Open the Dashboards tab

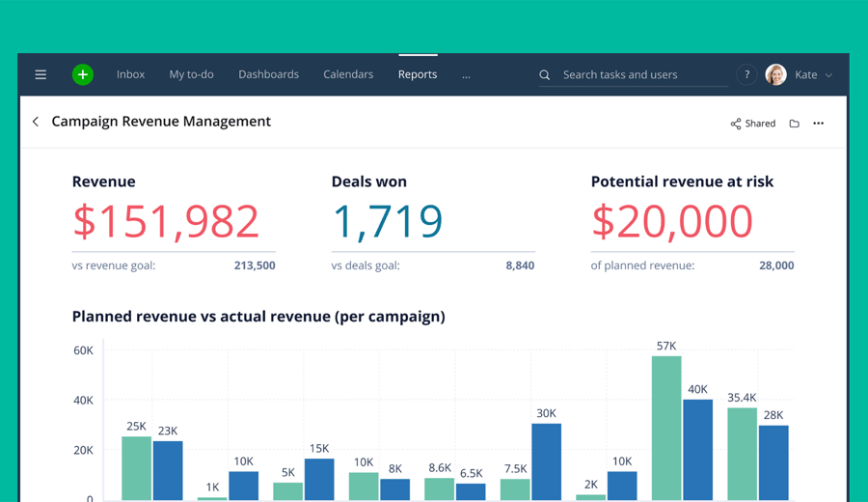pos(268,74)
